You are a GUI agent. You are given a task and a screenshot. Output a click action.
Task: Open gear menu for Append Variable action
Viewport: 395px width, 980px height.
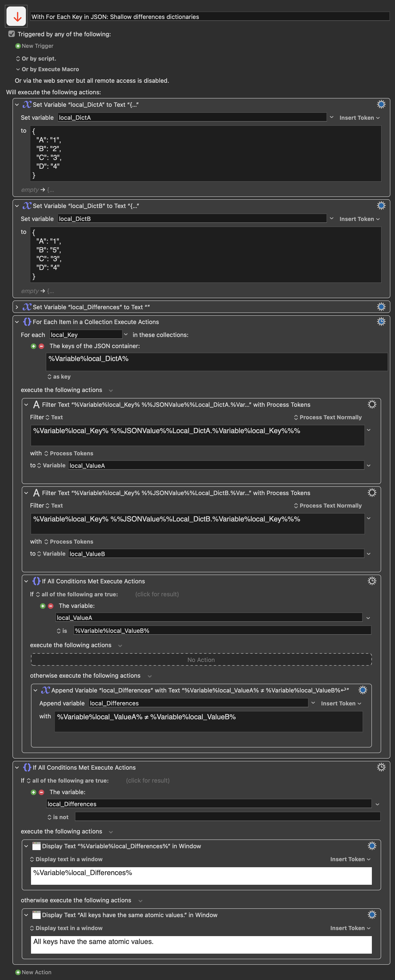(x=363, y=690)
